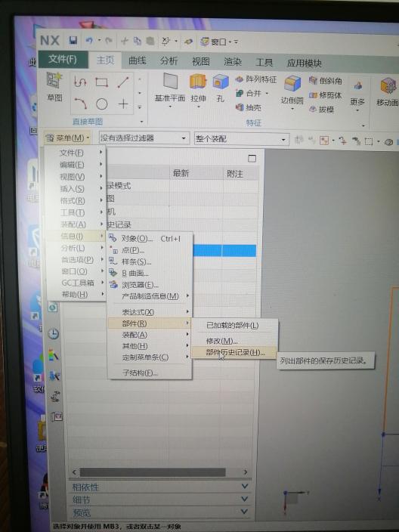The image size is (399, 532).
Task: Select the circle sketch tool
Action: [x=101, y=104]
